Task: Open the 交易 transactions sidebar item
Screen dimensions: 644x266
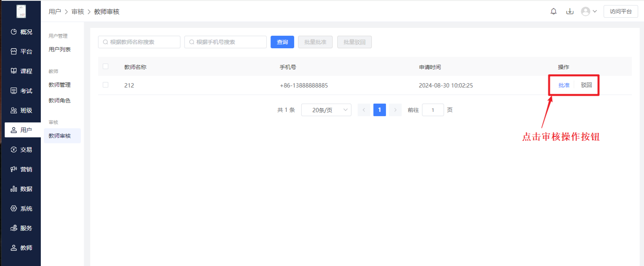Action: pyautogui.click(x=21, y=149)
